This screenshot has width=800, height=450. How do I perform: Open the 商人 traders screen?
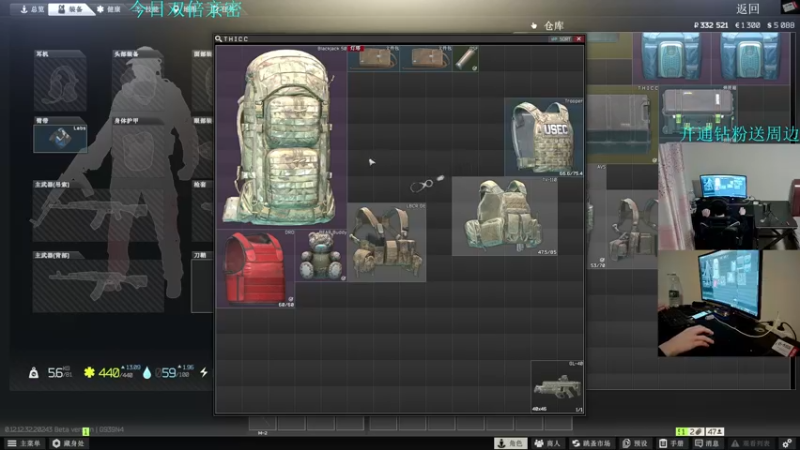coord(547,443)
